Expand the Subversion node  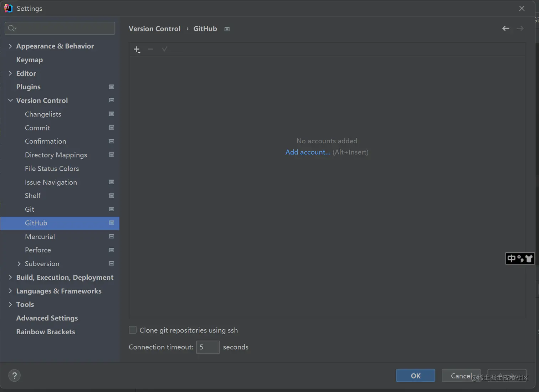coord(19,264)
